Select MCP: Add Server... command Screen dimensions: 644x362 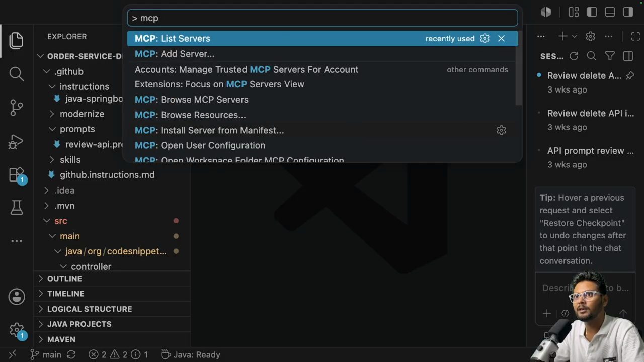[322, 54]
